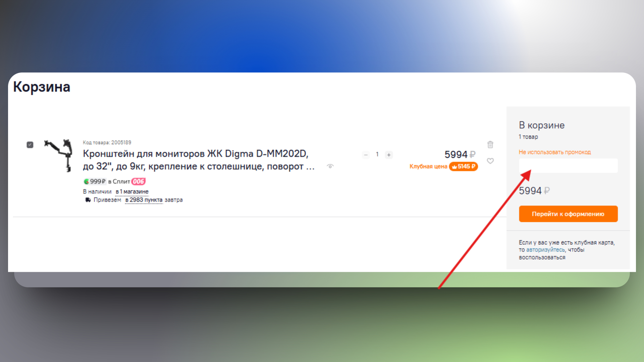Increase quantity with the plus button
The image size is (644, 362).
click(389, 155)
